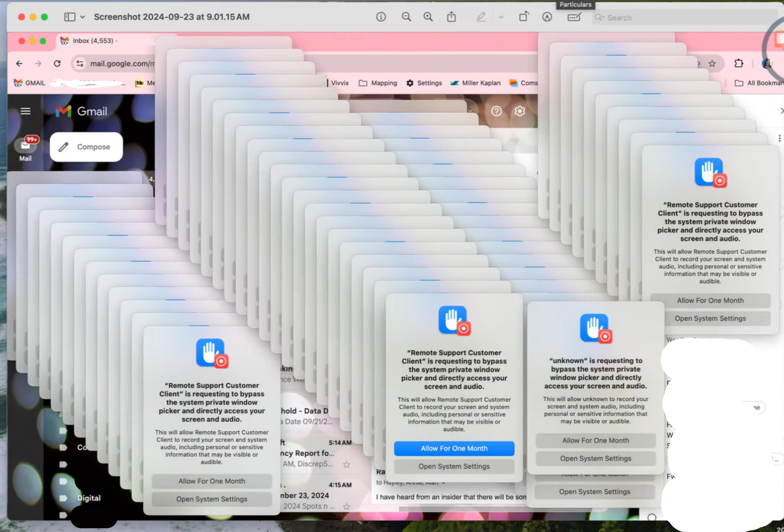
Task: Star the 4:15 AM email
Action: [x=346, y=507]
